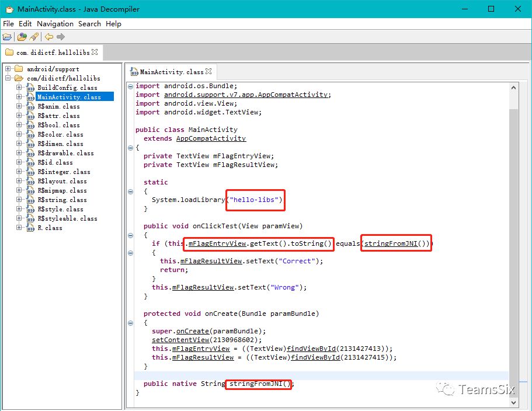Viewport: 532px width, 411px height.
Task: Click the code editor scroll up arrow
Action: coord(513,88)
